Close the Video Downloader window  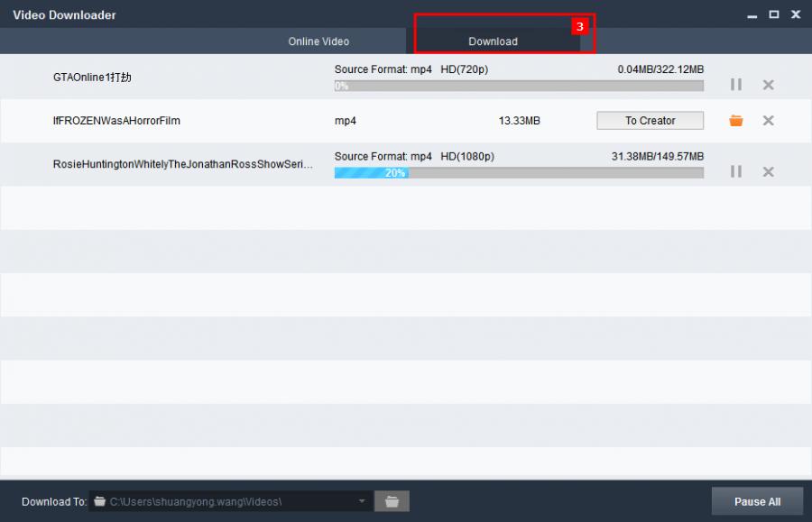point(796,14)
